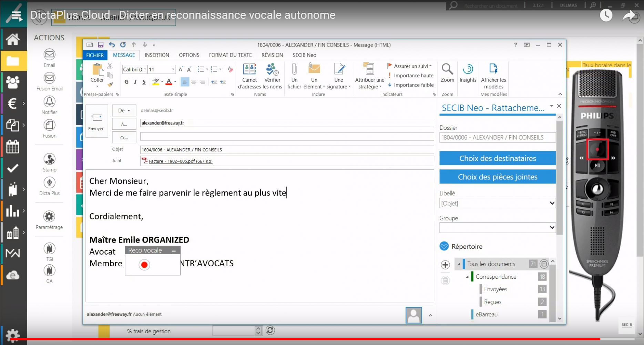Click the Objet subject field
The width and height of the screenshot is (644, 345).
click(x=287, y=150)
